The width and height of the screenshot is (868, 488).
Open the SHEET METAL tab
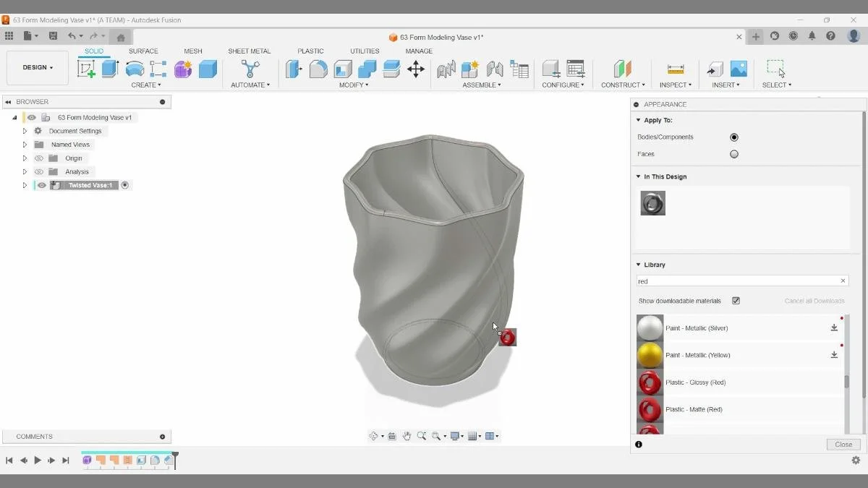tap(249, 51)
